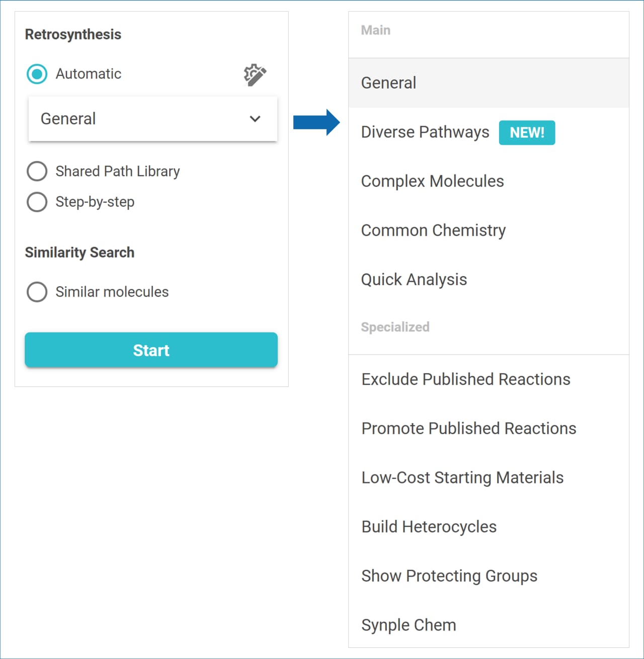644x659 pixels.
Task: Choose Exclude Published Reactions
Action: (x=466, y=379)
